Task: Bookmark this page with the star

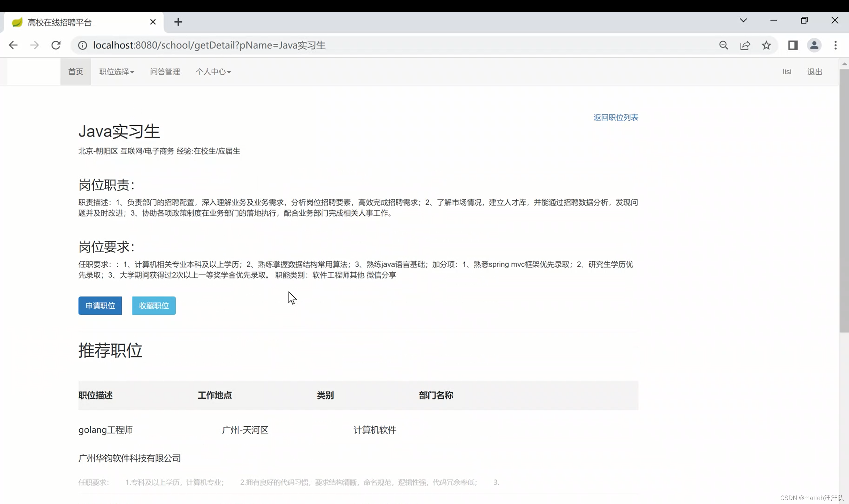Action: (766, 45)
